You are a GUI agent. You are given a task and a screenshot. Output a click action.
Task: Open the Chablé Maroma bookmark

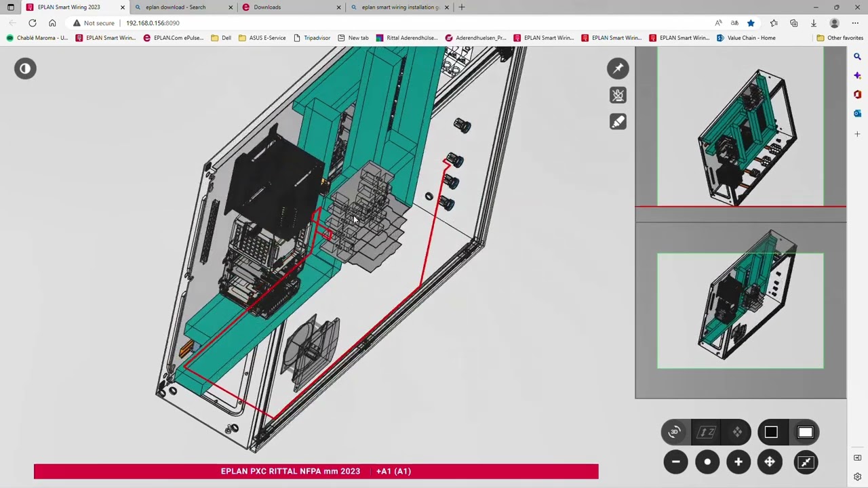pyautogui.click(x=37, y=38)
